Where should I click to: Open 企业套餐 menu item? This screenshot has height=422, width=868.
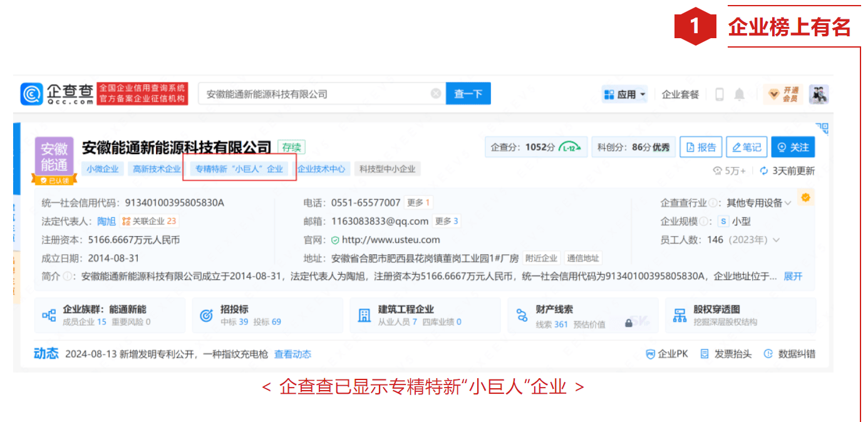(x=680, y=95)
